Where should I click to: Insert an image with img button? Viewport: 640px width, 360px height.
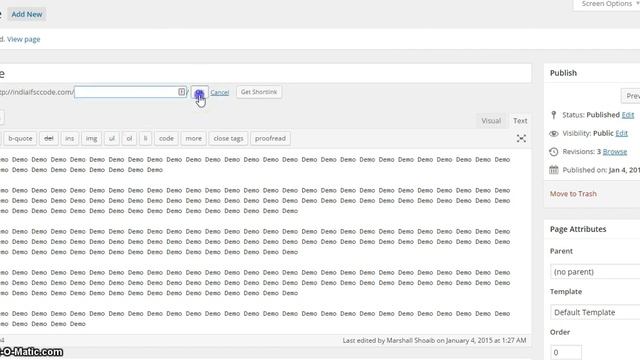91,138
